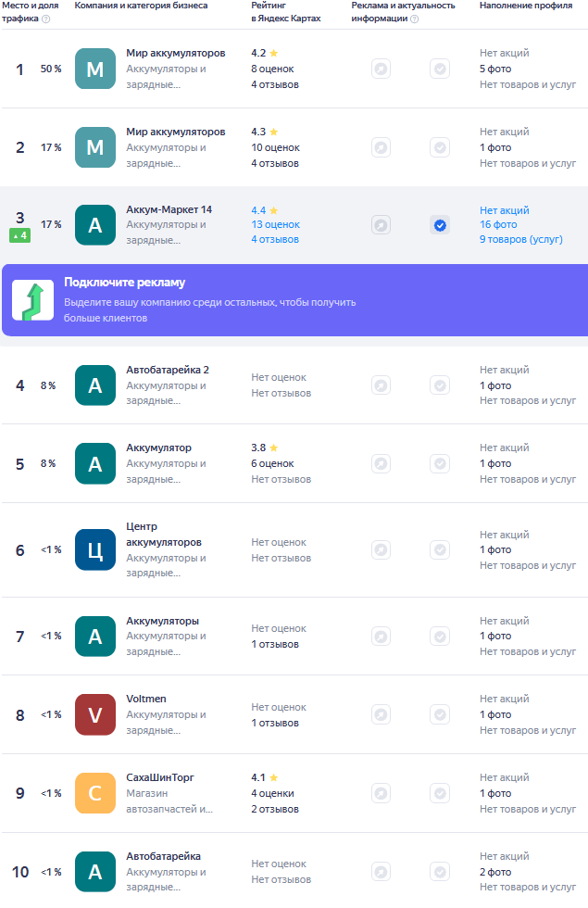Click the «Магазин автозапчастей и...» category text
Screen dimensions: 588x908
click(x=169, y=801)
